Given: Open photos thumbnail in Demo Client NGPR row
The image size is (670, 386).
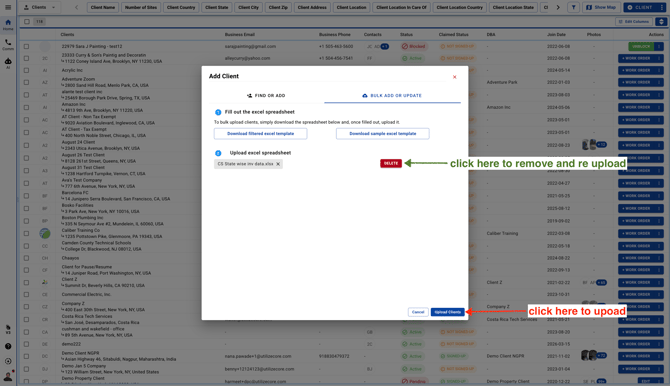Looking at the screenshot, I should tap(589, 356).
